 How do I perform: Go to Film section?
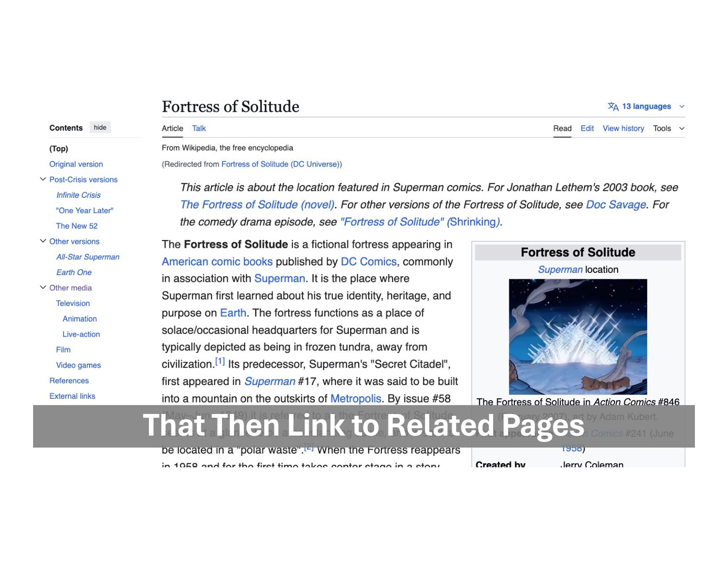pyautogui.click(x=63, y=350)
